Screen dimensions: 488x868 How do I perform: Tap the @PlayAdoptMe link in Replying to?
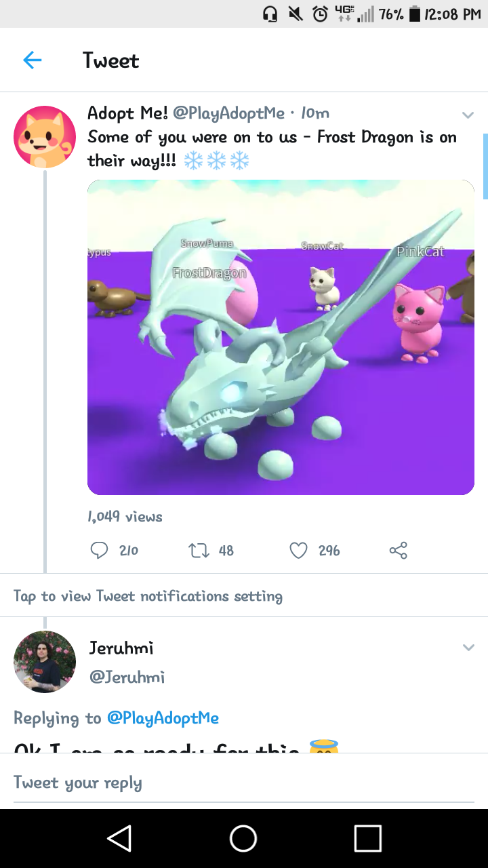[x=163, y=718]
